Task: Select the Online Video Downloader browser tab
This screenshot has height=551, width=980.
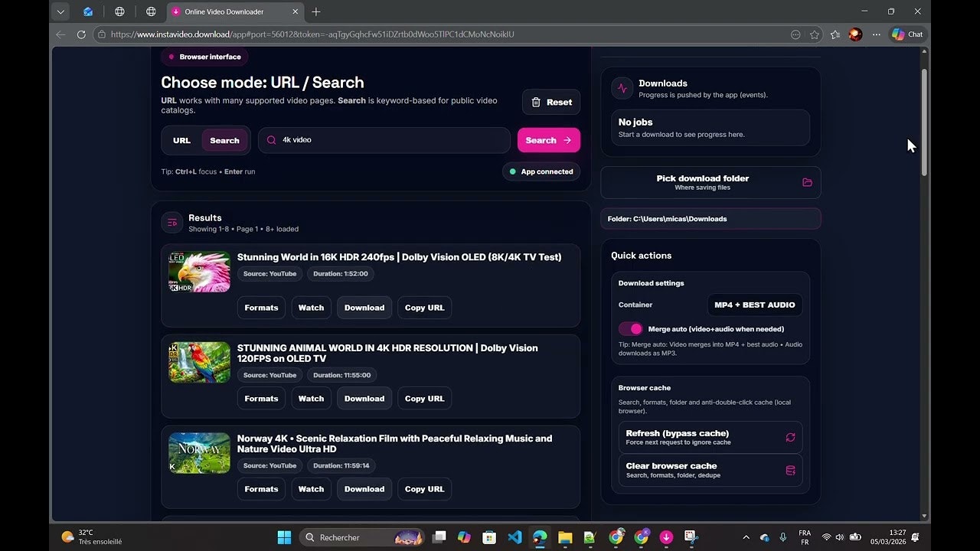Action: click(x=226, y=11)
